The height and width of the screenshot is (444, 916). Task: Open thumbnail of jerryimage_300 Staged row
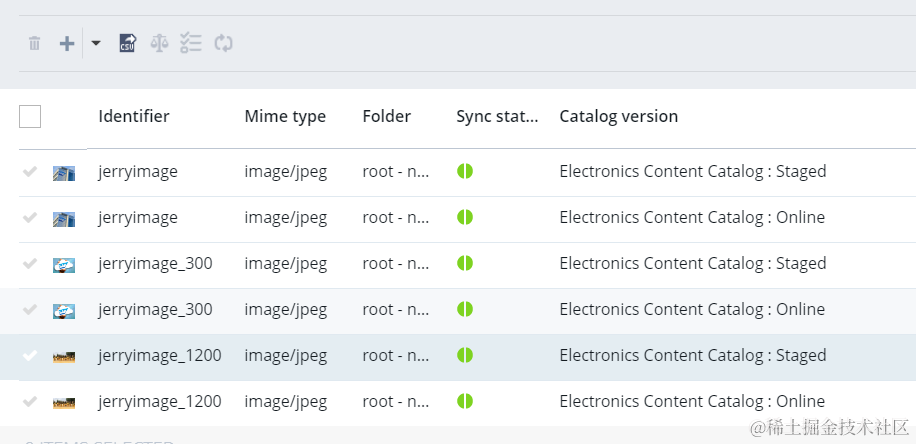click(x=64, y=264)
